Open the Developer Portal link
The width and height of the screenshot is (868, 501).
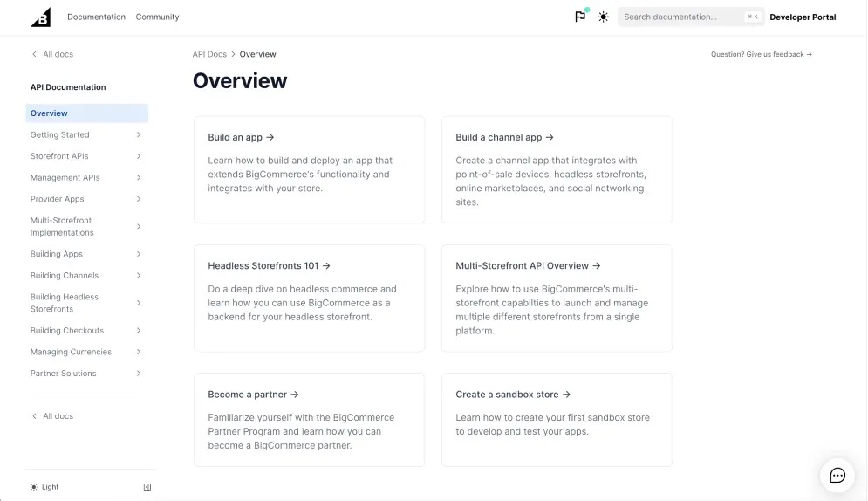(803, 17)
